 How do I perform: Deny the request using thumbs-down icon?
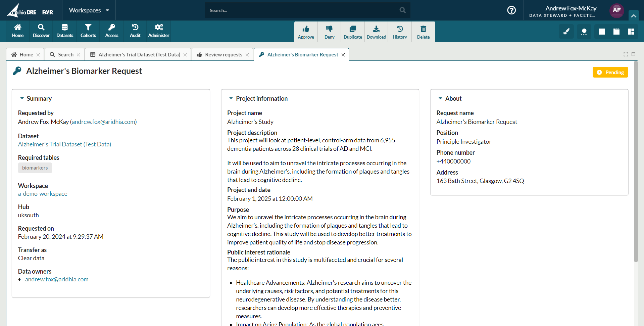pyautogui.click(x=329, y=29)
